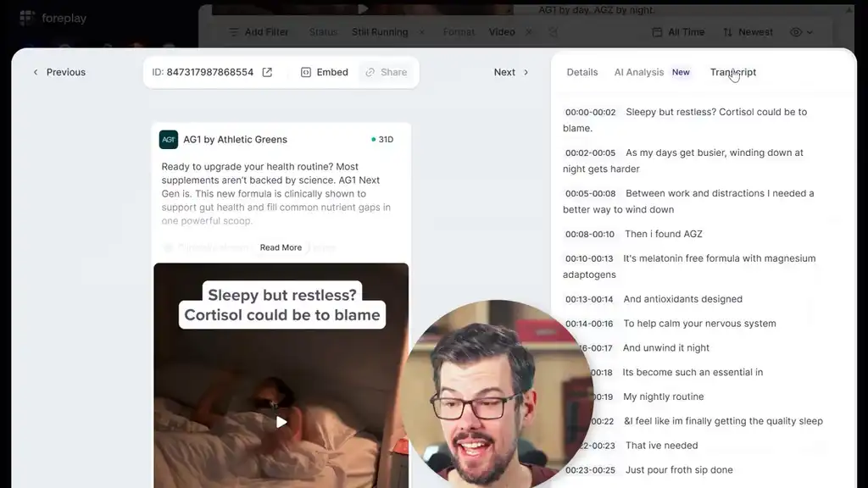Viewport: 868px width, 488px height.
Task: Click the foreplay logo
Action: 52,17
